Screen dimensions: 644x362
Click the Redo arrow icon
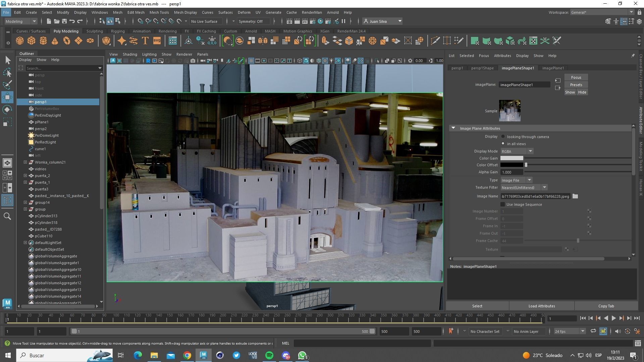tap(80, 21)
